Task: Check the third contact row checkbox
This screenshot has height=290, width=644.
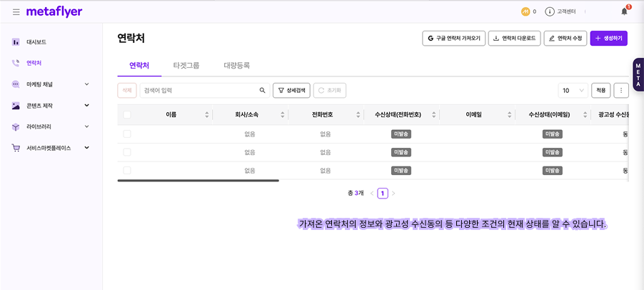Action: [x=127, y=171]
